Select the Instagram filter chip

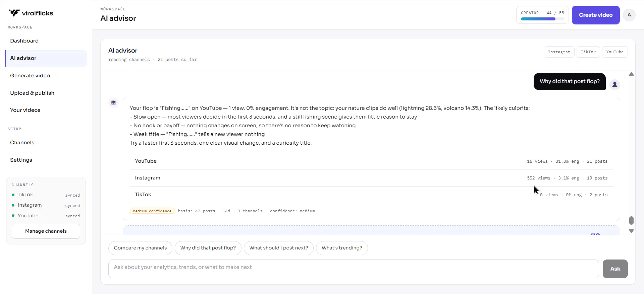click(x=559, y=52)
